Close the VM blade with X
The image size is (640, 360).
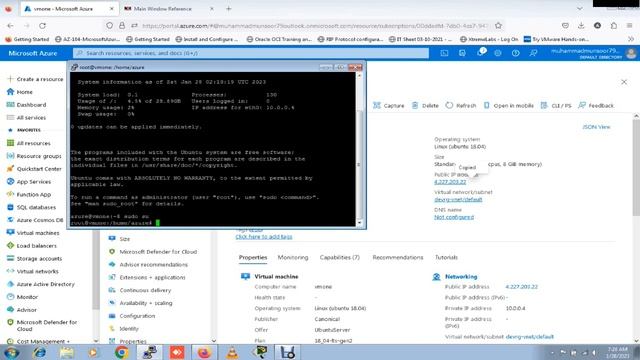(624, 82)
